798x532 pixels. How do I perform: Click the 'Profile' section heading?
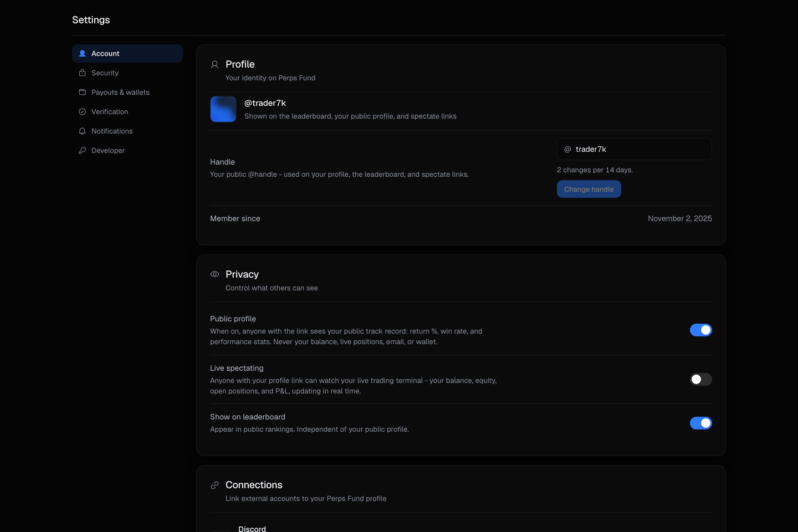240,64
